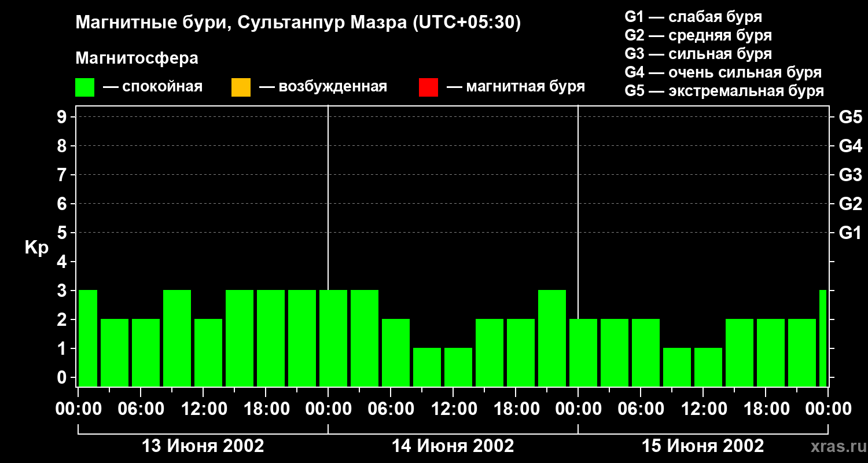The width and height of the screenshot is (868, 463).
Task: Click the right-axis 'G1' label
Action: pos(850,233)
